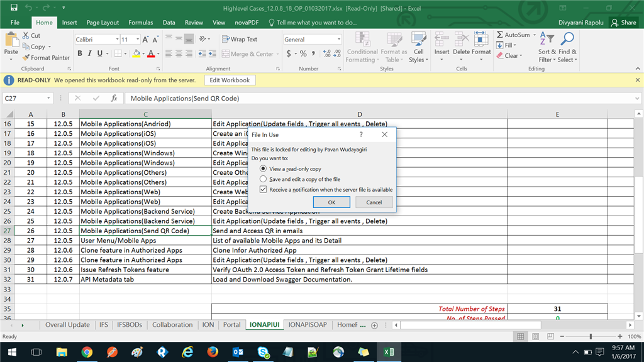Viewport: 644px width, 362px height.
Task: Open Outlook from the Windows taskbar
Action: 238,352
